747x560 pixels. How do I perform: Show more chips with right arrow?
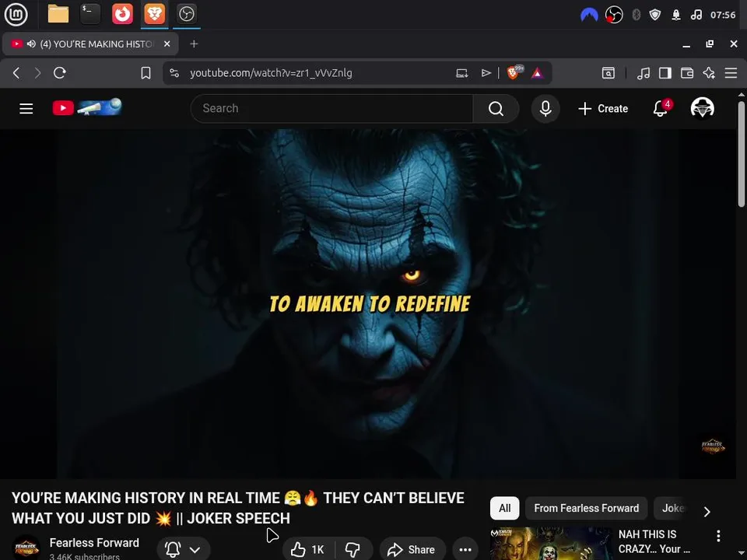pos(707,512)
